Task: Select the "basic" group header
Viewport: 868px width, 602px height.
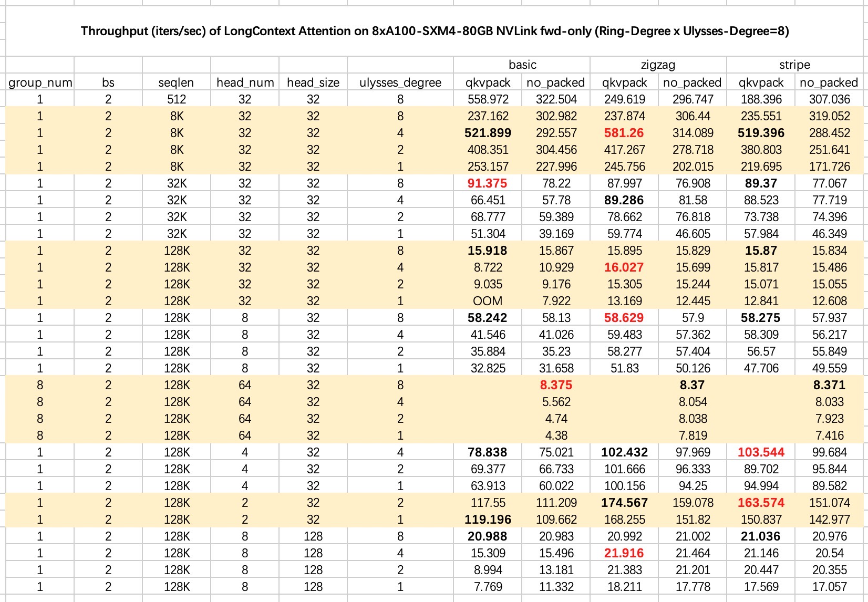Action: tap(522, 65)
